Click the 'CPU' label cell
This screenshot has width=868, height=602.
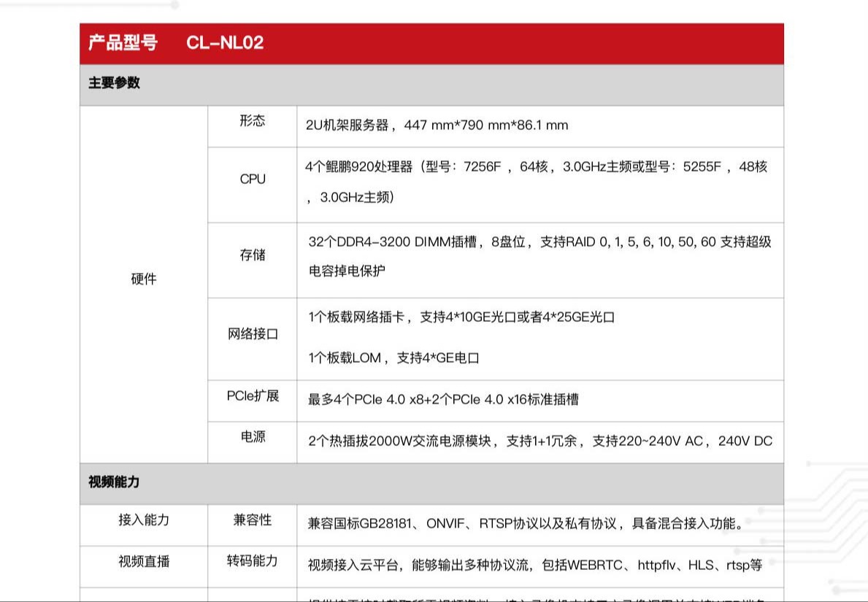(x=253, y=185)
